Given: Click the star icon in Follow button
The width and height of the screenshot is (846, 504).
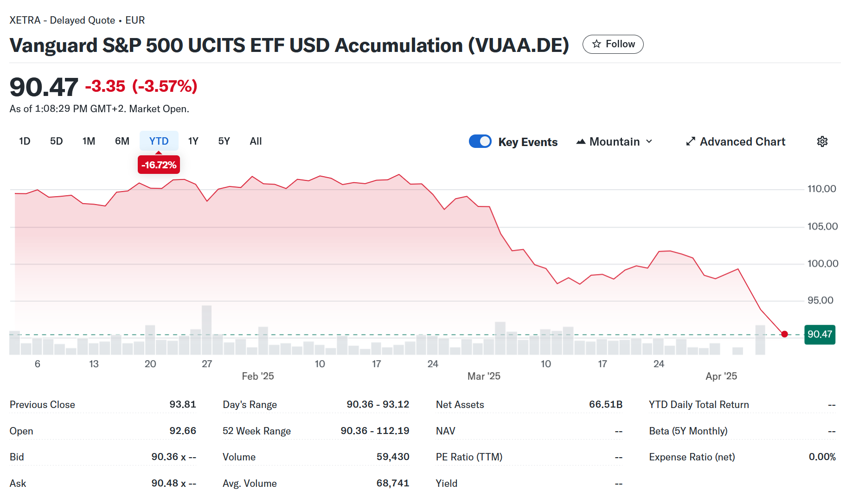Looking at the screenshot, I should (x=596, y=44).
